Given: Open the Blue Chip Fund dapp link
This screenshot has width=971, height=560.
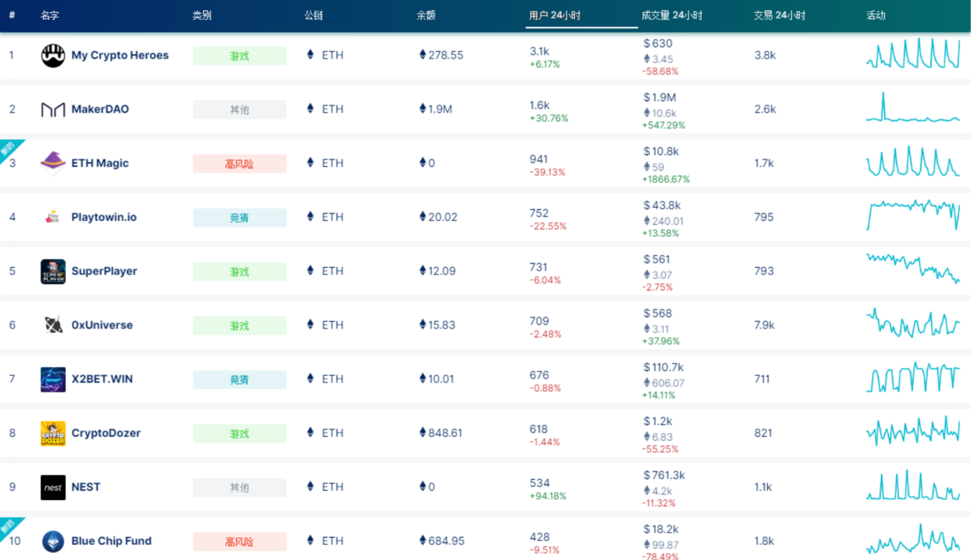Looking at the screenshot, I should click(111, 541).
